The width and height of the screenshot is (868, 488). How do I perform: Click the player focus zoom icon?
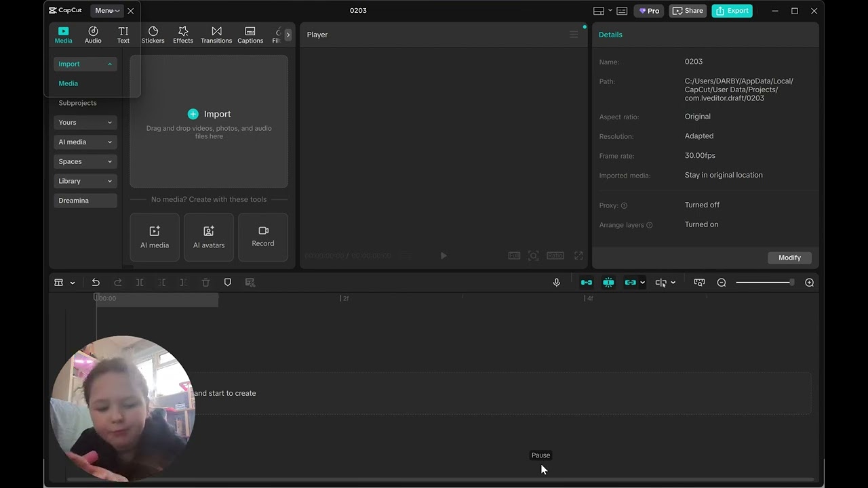(x=534, y=256)
